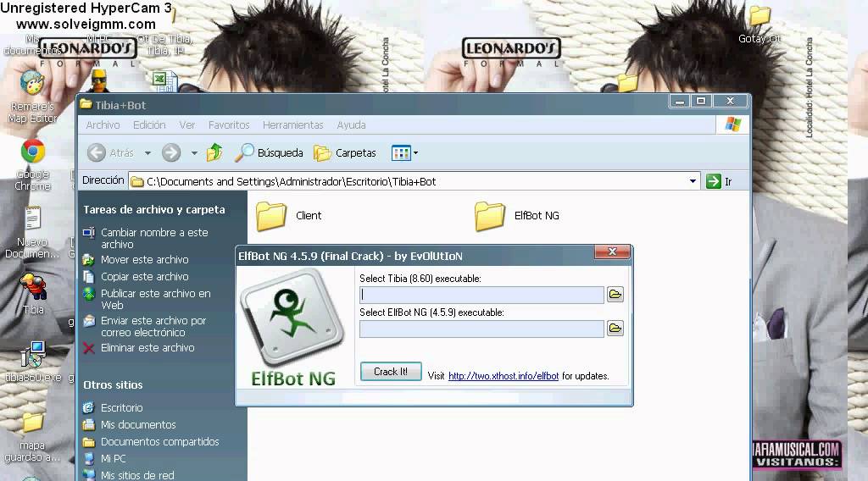The height and width of the screenshot is (481, 868).
Task: Go to Documentos compartidos
Action: (152, 442)
